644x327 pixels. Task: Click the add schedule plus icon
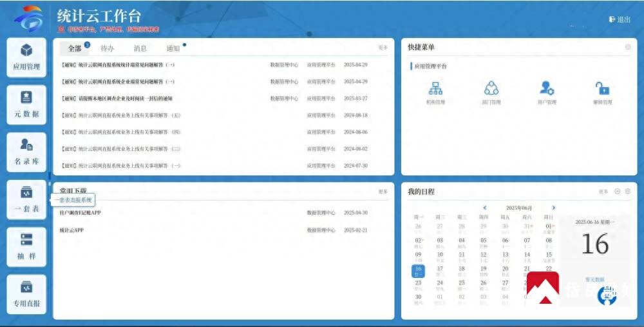(618, 192)
